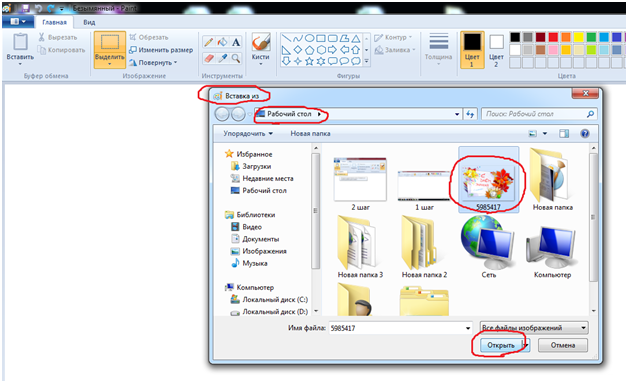This screenshot has height=383, width=628.
Task: Select the Text tool
Action: [x=236, y=42]
